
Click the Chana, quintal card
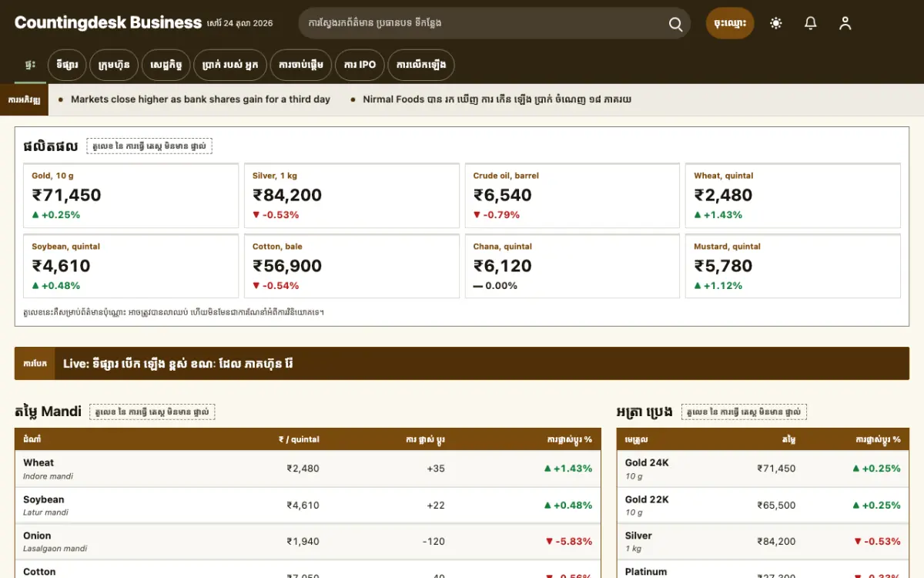[x=572, y=267]
